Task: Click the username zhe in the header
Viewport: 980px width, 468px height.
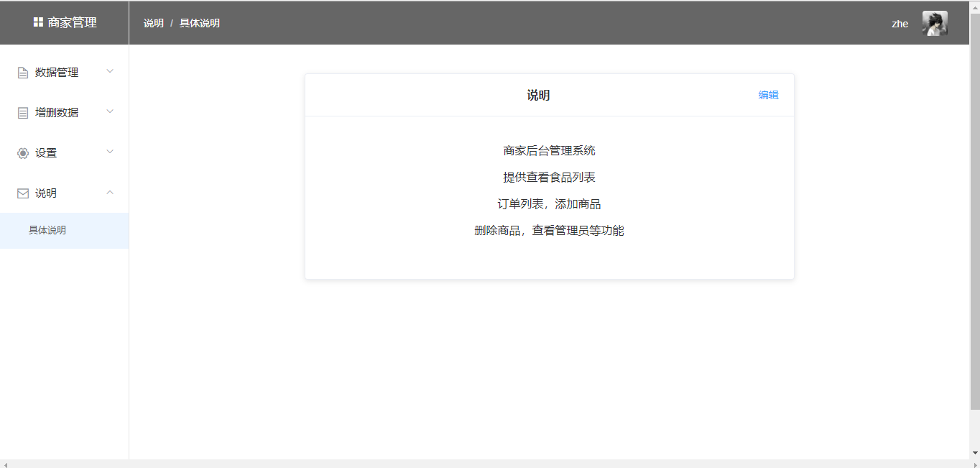Action: [900, 24]
